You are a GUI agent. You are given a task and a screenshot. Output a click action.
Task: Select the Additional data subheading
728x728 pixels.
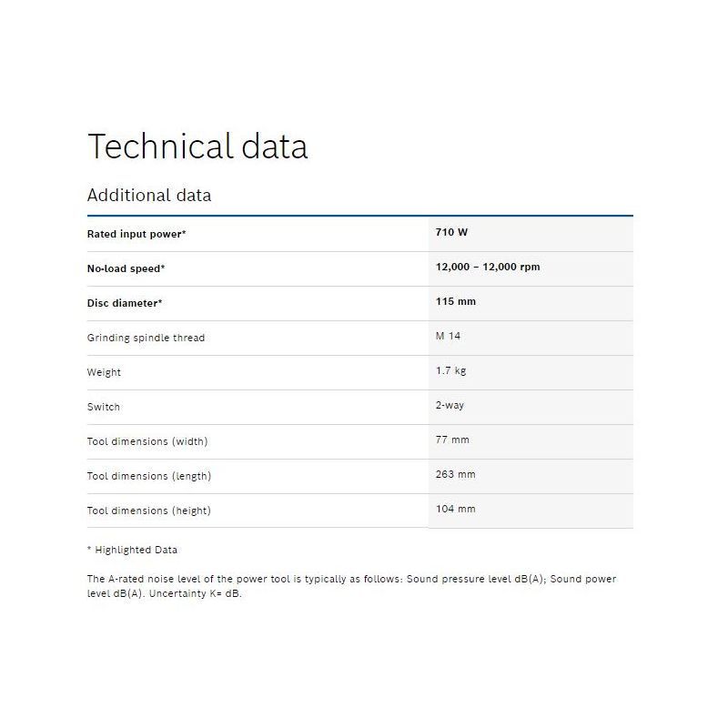tap(149, 196)
